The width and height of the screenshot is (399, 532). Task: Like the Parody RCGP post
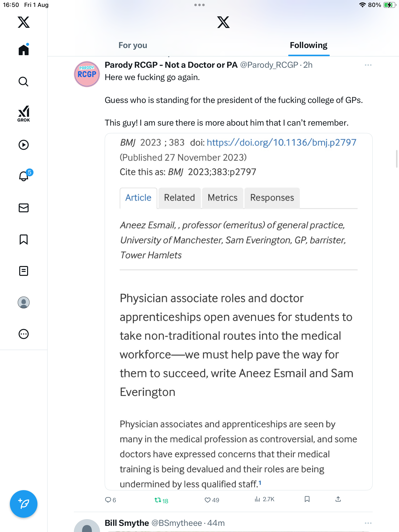tap(208, 500)
